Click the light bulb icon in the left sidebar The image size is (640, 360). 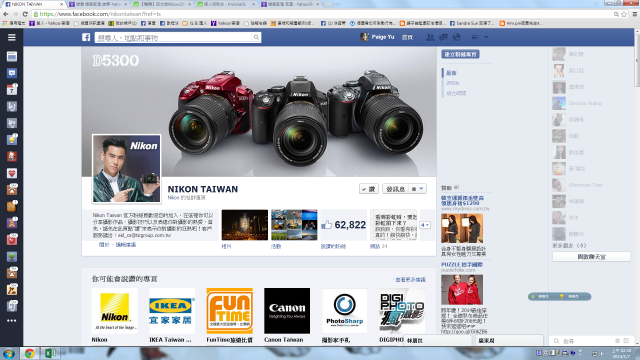(x=12, y=140)
